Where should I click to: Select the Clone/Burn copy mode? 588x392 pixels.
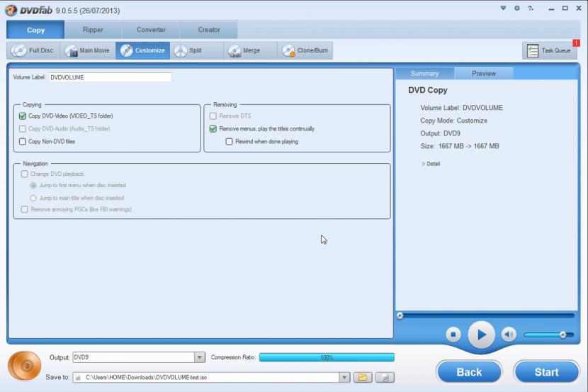click(x=305, y=50)
